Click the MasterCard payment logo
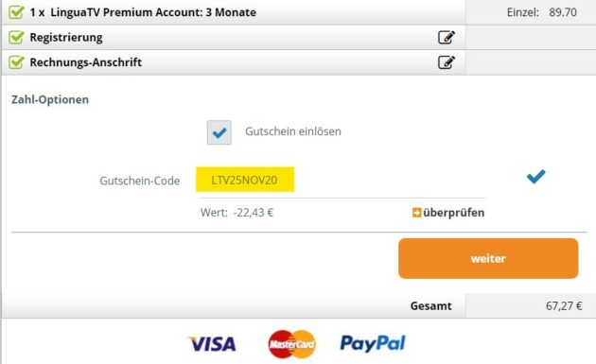The image size is (596, 364). point(292,344)
